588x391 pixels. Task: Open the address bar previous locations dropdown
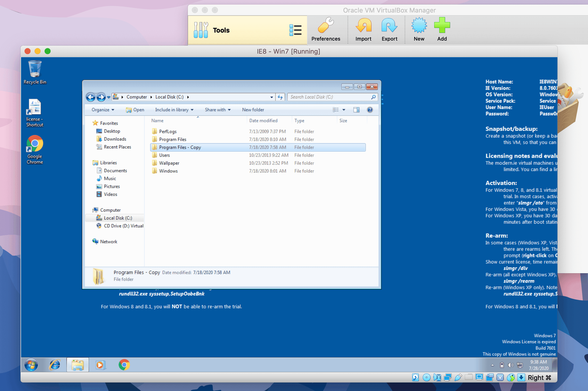tap(271, 97)
